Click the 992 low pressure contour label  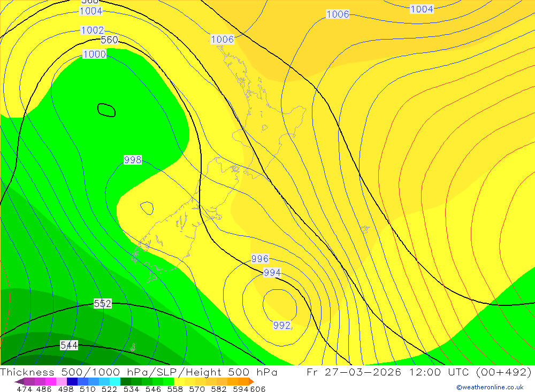[x=282, y=325]
